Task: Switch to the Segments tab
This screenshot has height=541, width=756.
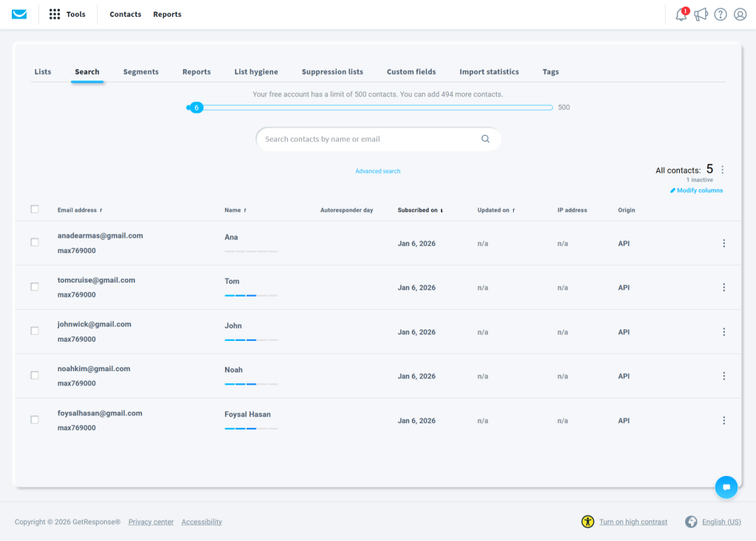Action: [141, 72]
